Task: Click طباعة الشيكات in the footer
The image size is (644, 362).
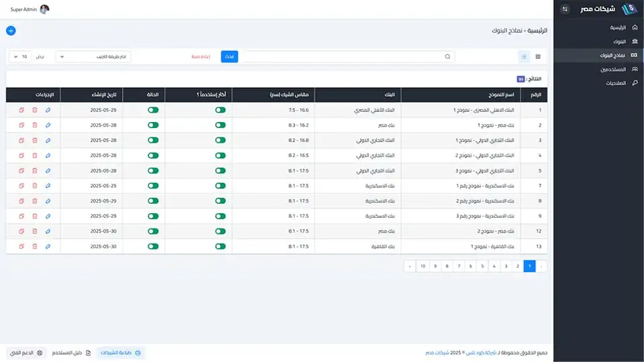Action: click(x=121, y=353)
